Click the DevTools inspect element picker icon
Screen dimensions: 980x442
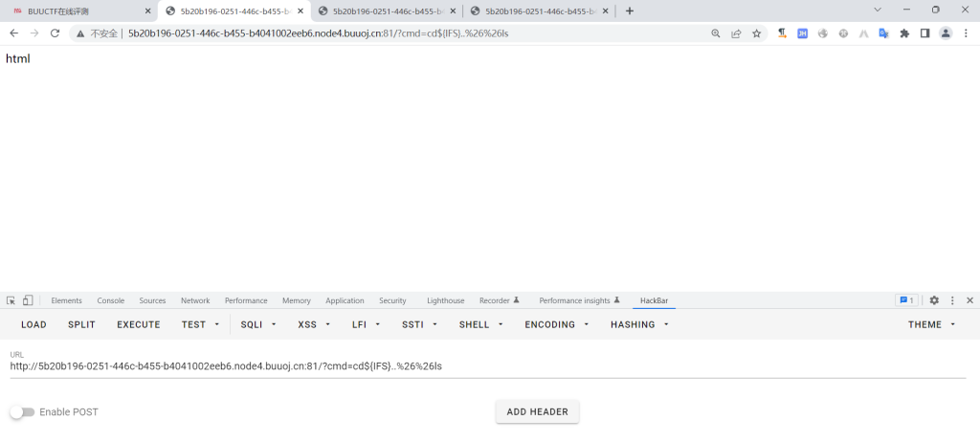tap(11, 300)
